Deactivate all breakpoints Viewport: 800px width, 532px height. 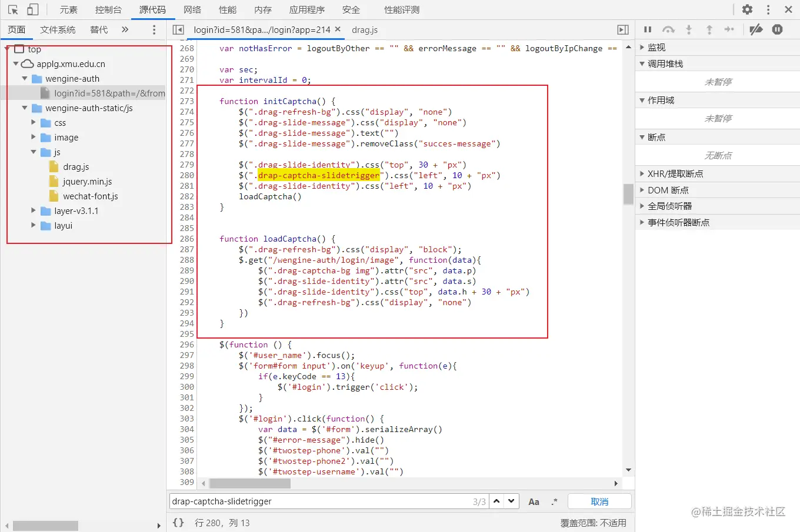[x=756, y=29]
